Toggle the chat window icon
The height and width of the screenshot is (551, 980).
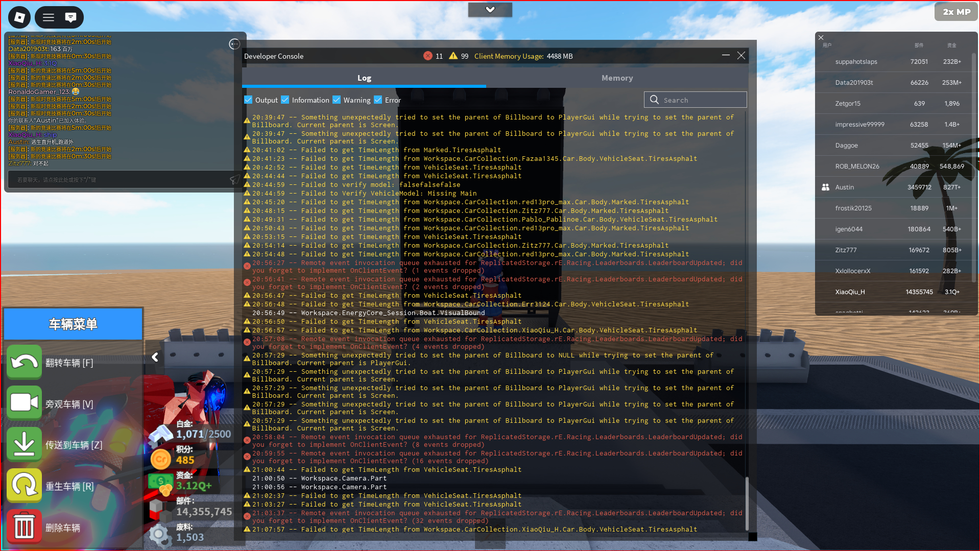pyautogui.click(x=70, y=17)
